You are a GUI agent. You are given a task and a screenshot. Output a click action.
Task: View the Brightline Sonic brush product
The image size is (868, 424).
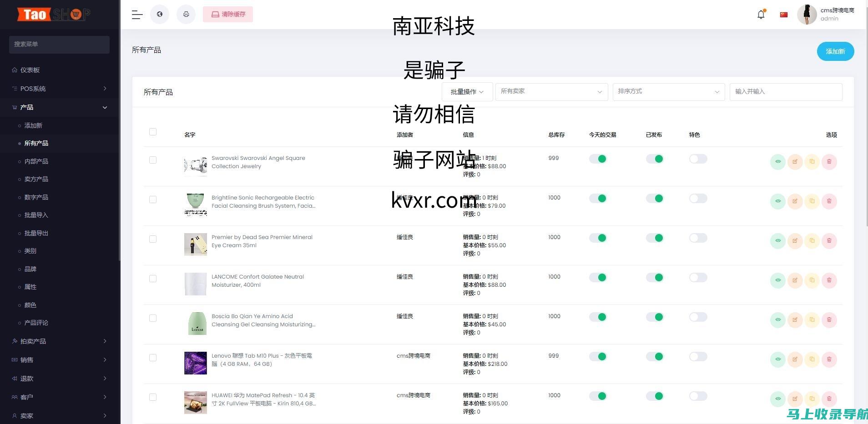click(x=778, y=201)
